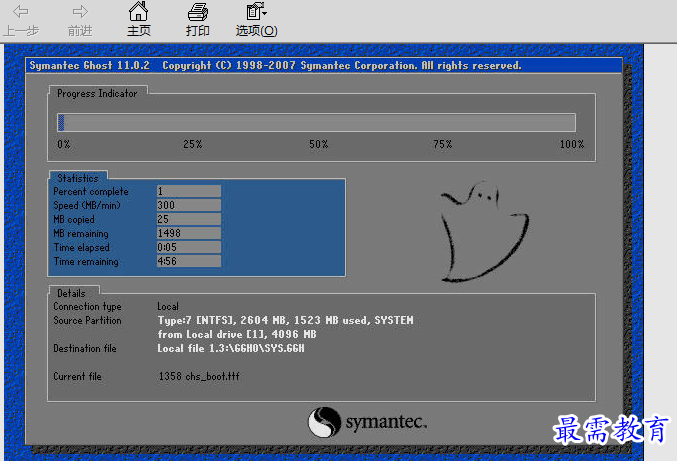Click the MB copied value 25
The width and height of the screenshot is (677, 461).
[189, 219]
